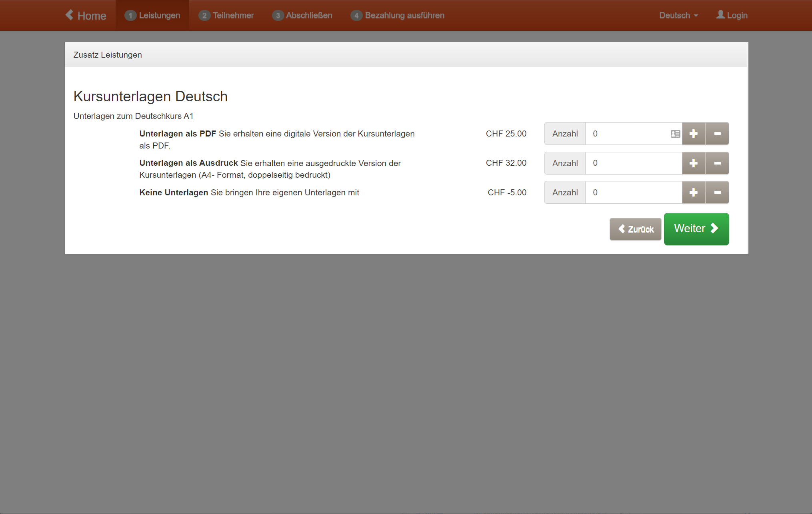Image resolution: width=812 pixels, height=514 pixels.
Task: Add one Keine Unterlagen via plus icon
Action: tap(693, 193)
